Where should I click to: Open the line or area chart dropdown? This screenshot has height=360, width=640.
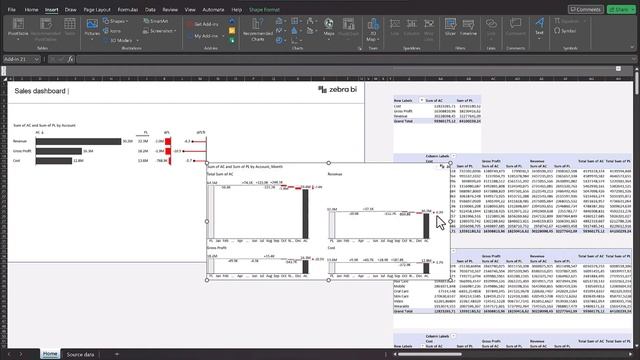[x=280, y=31]
